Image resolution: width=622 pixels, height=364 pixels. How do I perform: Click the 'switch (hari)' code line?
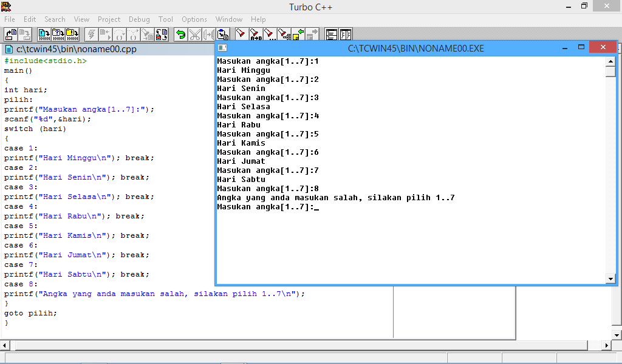[35, 129]
